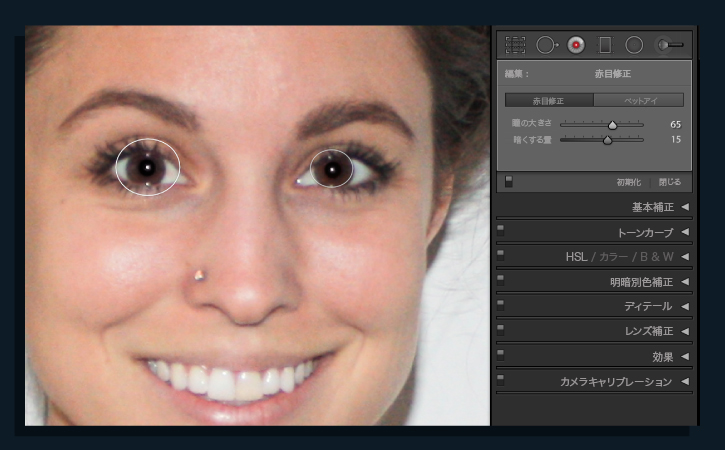
Task: Expand the 基本補正 panel
Action: point(685,207)
